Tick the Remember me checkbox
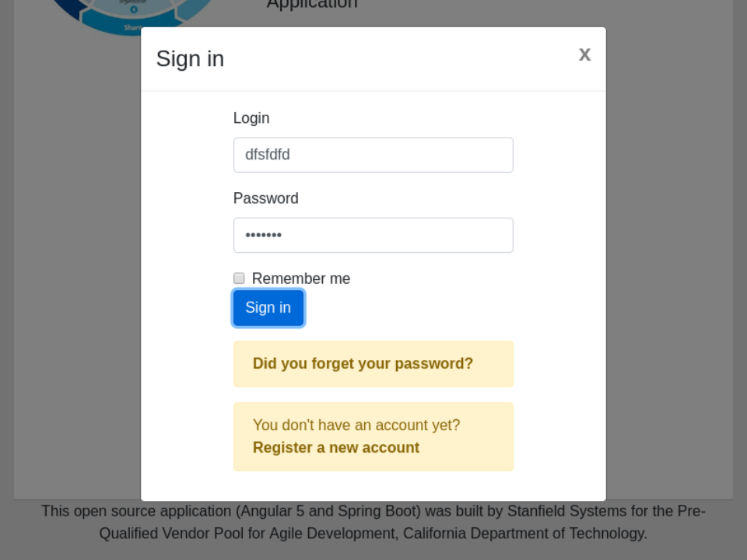 239,278
